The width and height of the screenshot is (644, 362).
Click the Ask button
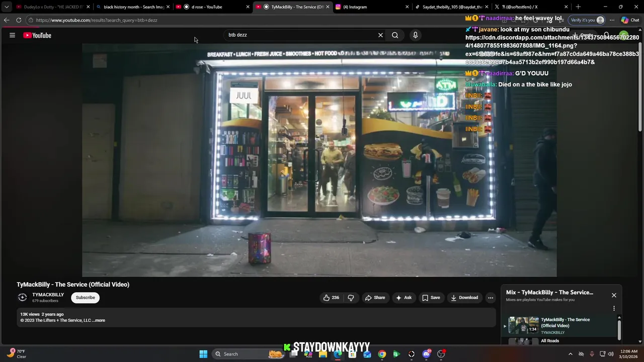pyautogui.click(x=404, y=298)
